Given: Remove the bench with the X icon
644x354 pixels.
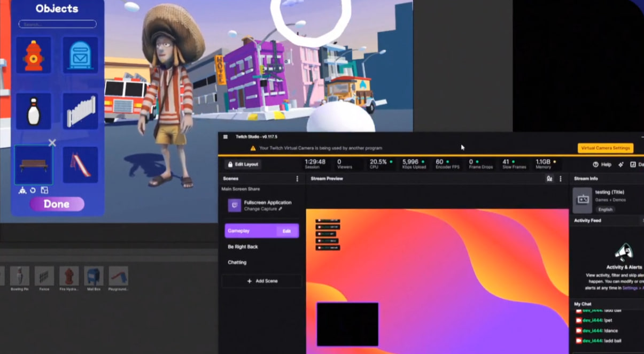Looking at the screenshot, I should (x=52, y=143).
